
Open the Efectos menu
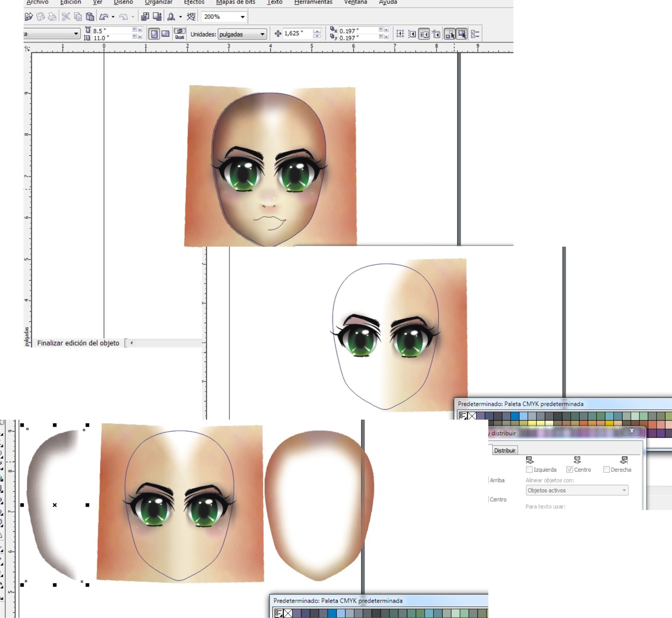tap(194, 2)
